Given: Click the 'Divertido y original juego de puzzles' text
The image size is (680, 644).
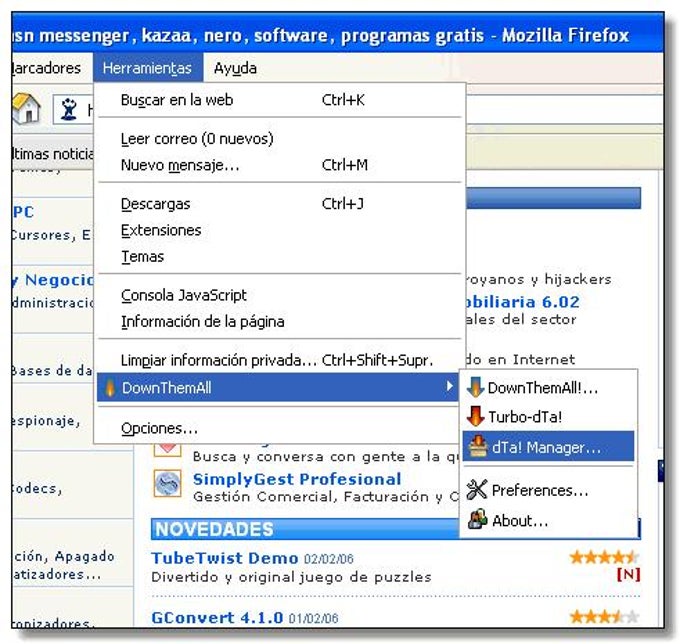Looking at the screenshot, I should (291, 577).
